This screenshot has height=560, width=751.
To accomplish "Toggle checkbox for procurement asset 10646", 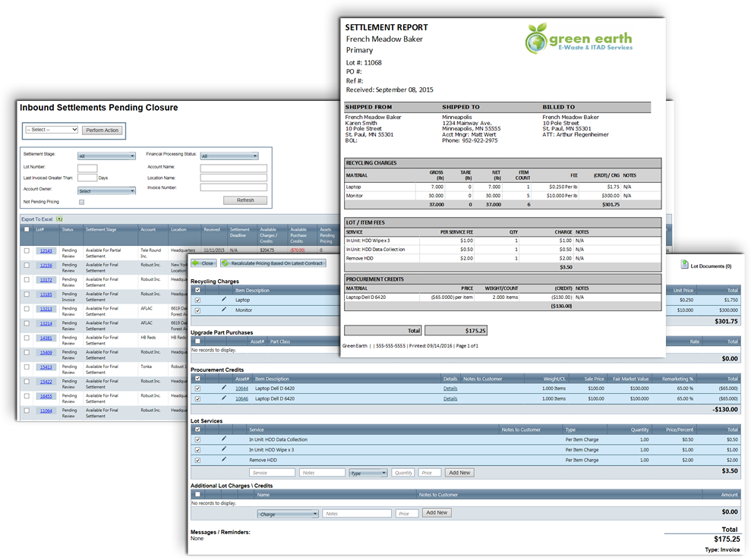I will (x=197, y=398).
